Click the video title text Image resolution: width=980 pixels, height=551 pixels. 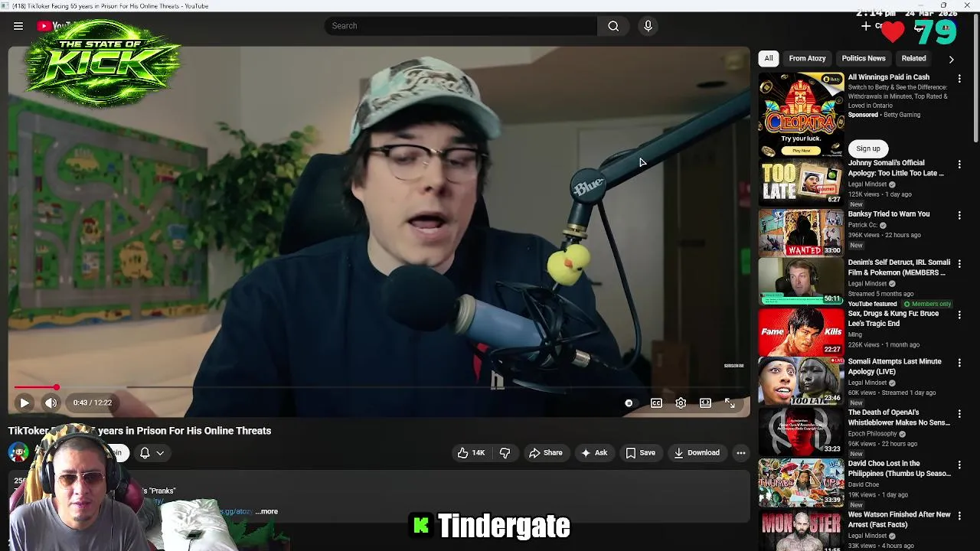tap(139, 431)
